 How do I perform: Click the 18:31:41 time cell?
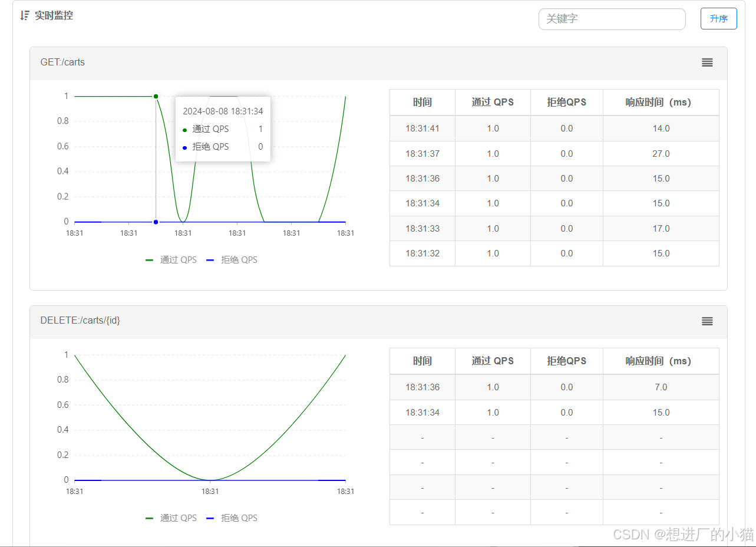click(422, 128)
